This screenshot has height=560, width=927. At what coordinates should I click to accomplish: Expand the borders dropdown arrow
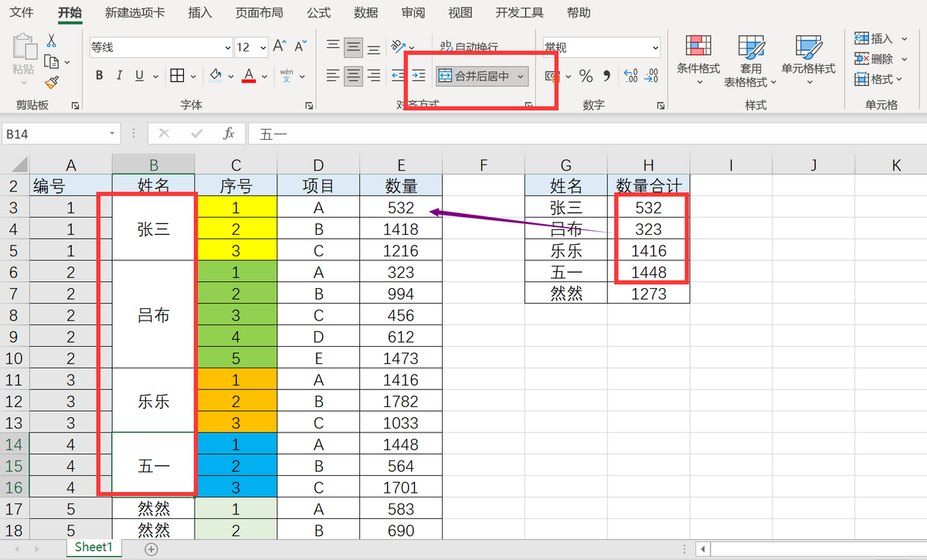click(192, 76)
